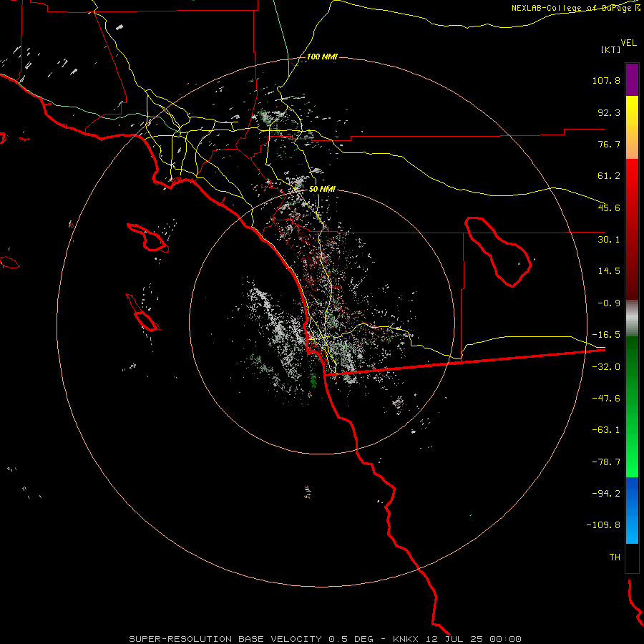This screenshot has height=644, width=644.
Task: Click the -94.2 velocity scale label
Action: [606, 494]
